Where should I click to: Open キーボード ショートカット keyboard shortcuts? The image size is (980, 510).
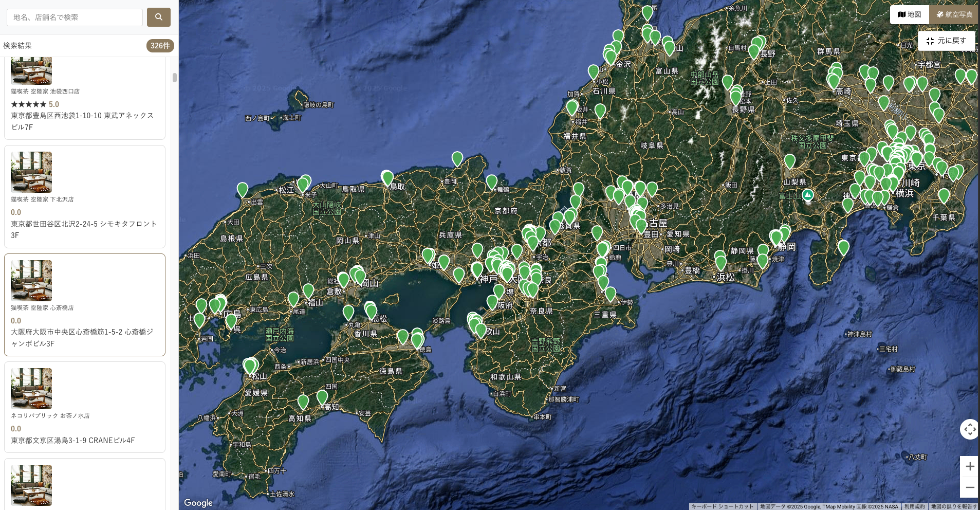tap(722, 506)
